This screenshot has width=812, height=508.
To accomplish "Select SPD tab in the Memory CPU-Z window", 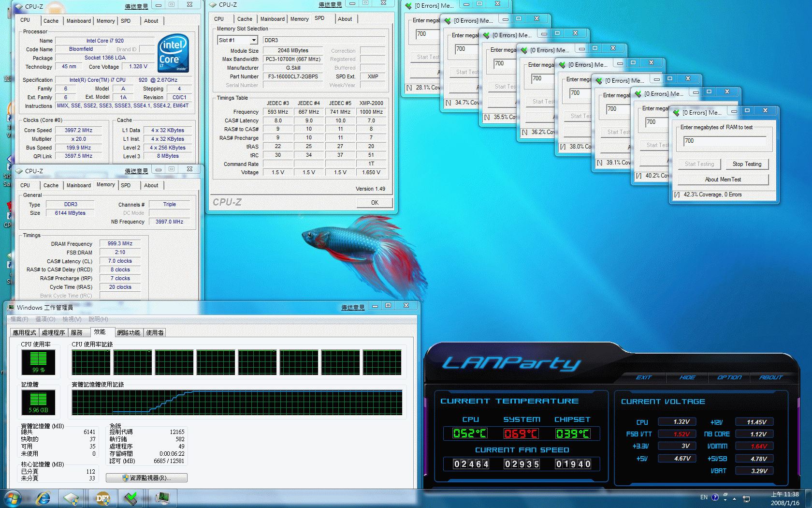I will (x=126, y=185).
